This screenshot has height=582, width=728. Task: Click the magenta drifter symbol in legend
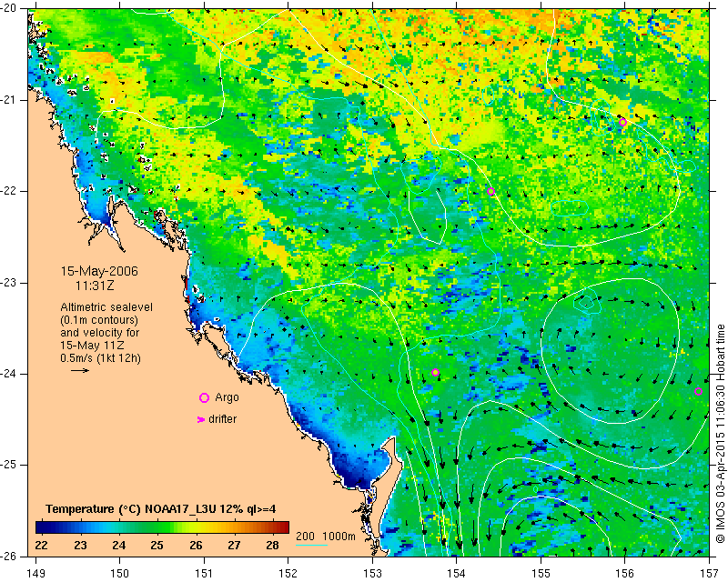pos(201,419)
